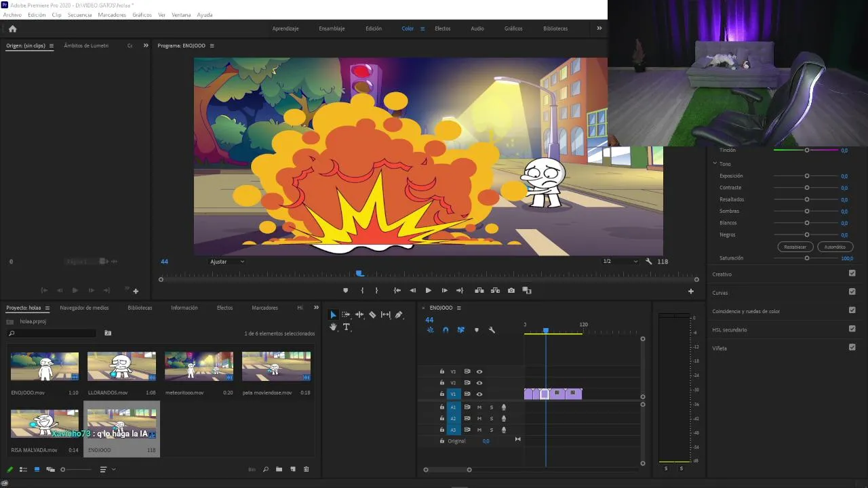Toggle insert sequences as nests option
The width and height of the screenshot is (868, 488).
coord(430,330)
